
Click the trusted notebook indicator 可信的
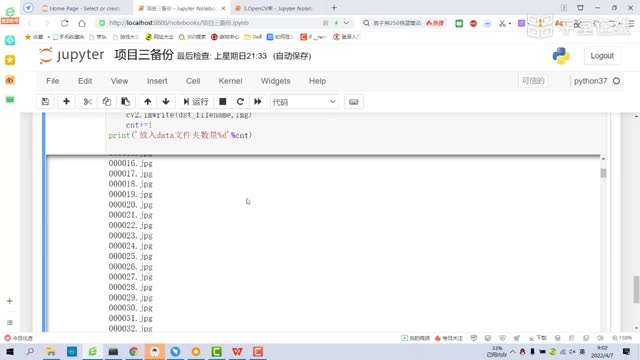(533, 81)
